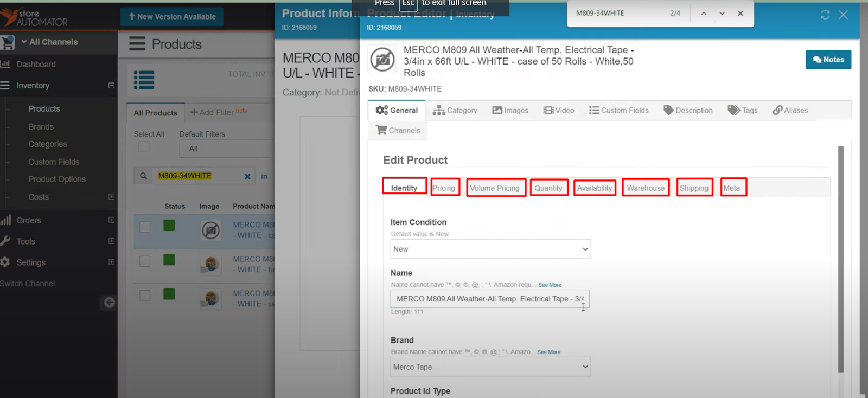The height and width of the screenshot is (398, 868).
Task: Select the Warehouse sub-tab
Action: point(646,188)
